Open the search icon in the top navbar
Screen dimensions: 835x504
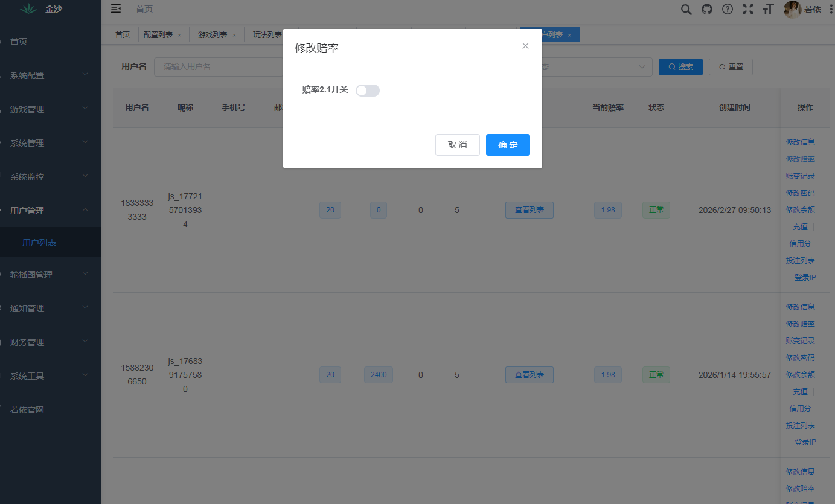(686, 9)
